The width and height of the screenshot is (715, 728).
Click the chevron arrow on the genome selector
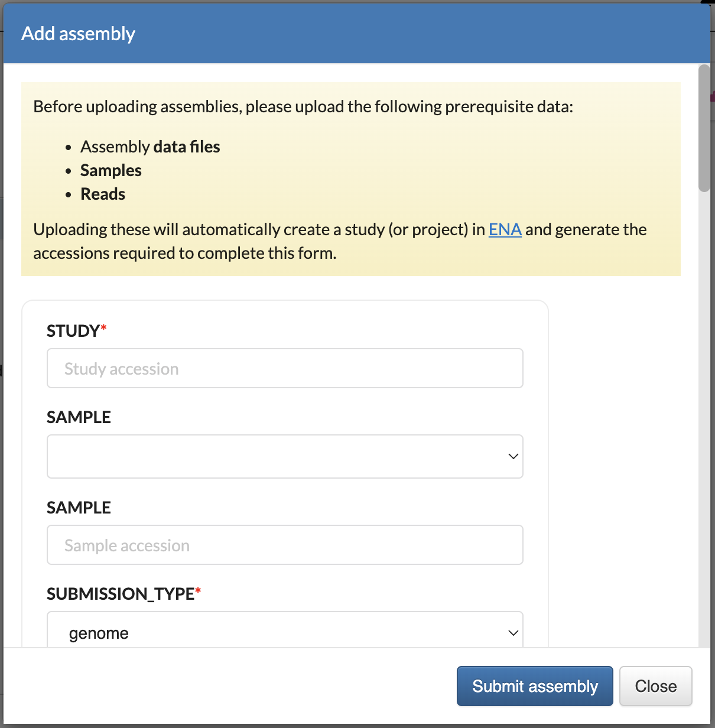(x=513, y=633)
